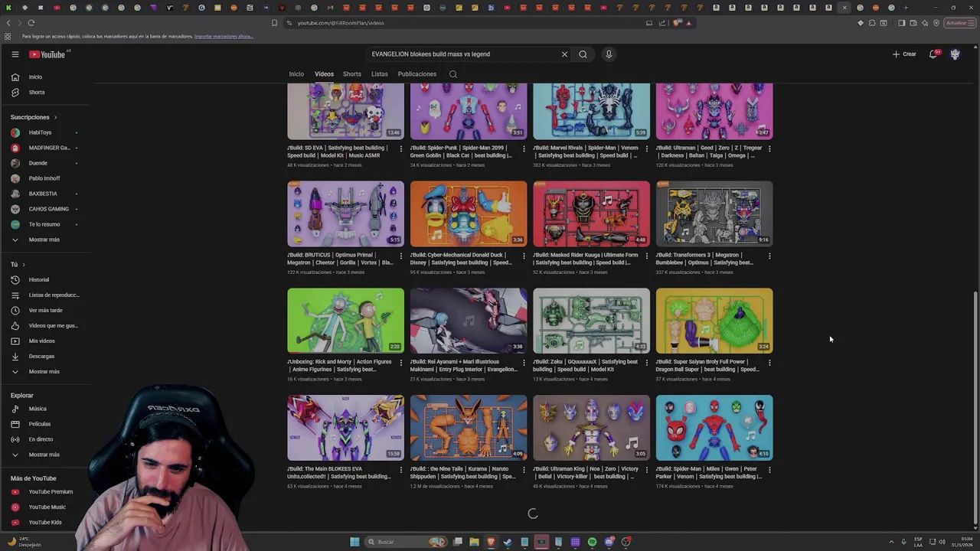This screenshot has width=980, height=551.
Task: Open Descargas in the sidebar
Action: (x=46, y=356)
